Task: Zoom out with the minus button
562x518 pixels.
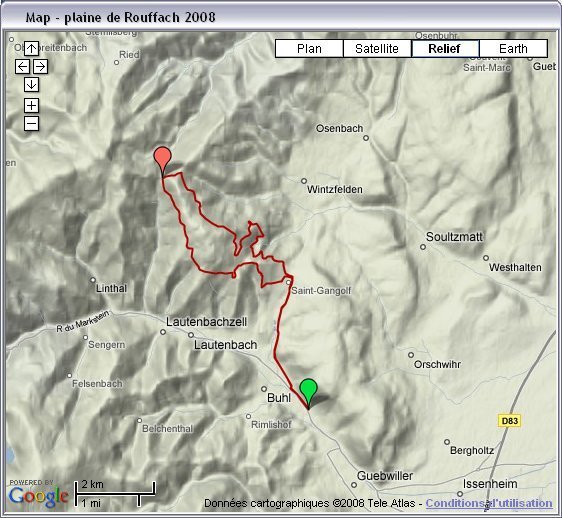Action: 32,124
